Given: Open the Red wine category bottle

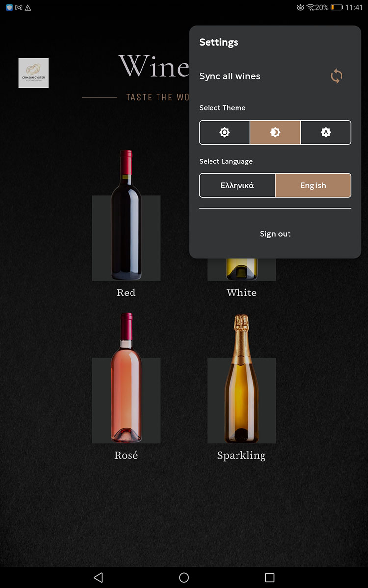Looking at the screenshot, I should click(126, 215).
